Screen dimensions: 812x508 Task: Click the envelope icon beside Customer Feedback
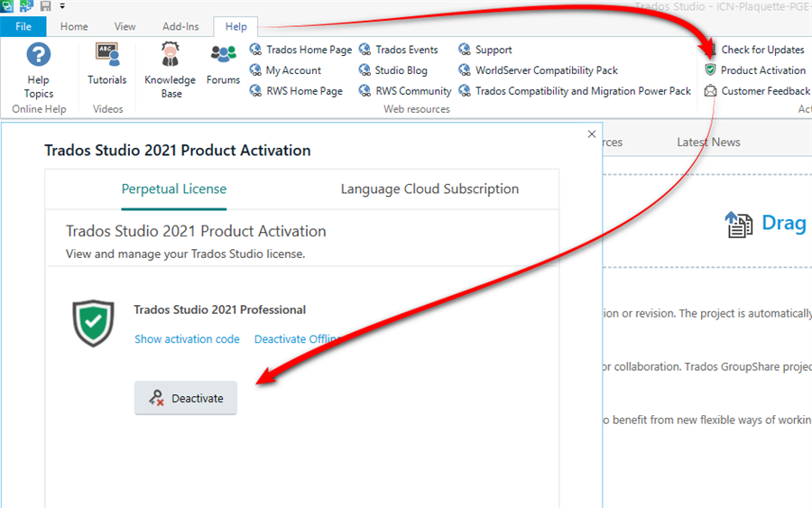711,91
